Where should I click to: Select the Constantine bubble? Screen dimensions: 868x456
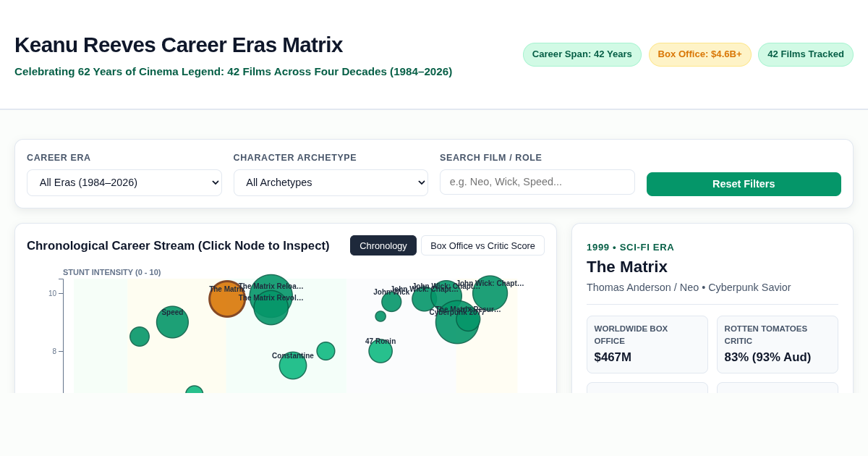[x=293, y=366]
